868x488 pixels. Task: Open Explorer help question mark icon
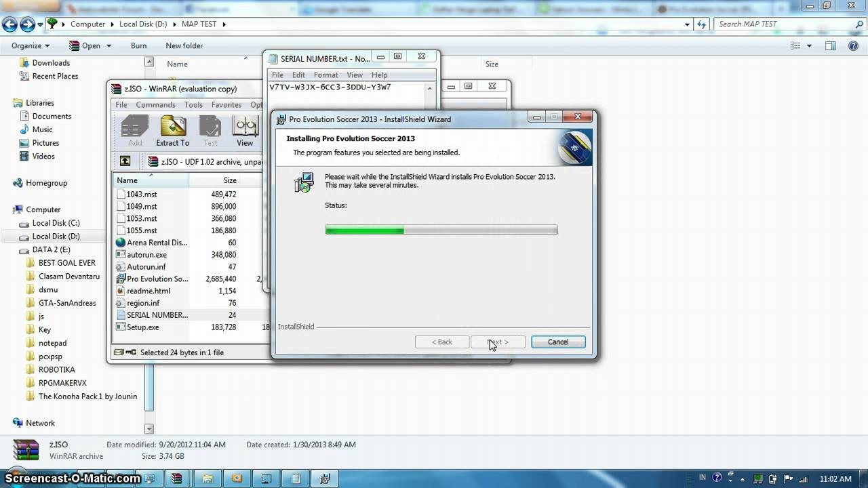(x=853, y=45)
